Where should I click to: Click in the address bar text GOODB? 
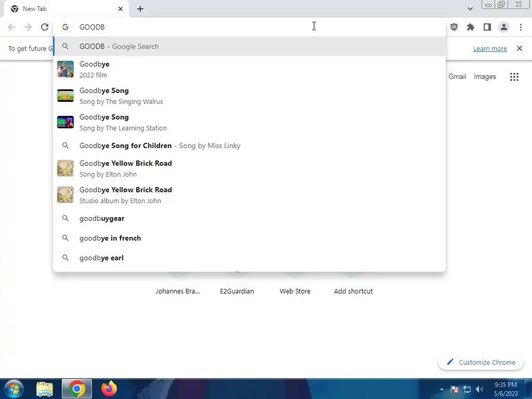(x=92, y=27)
